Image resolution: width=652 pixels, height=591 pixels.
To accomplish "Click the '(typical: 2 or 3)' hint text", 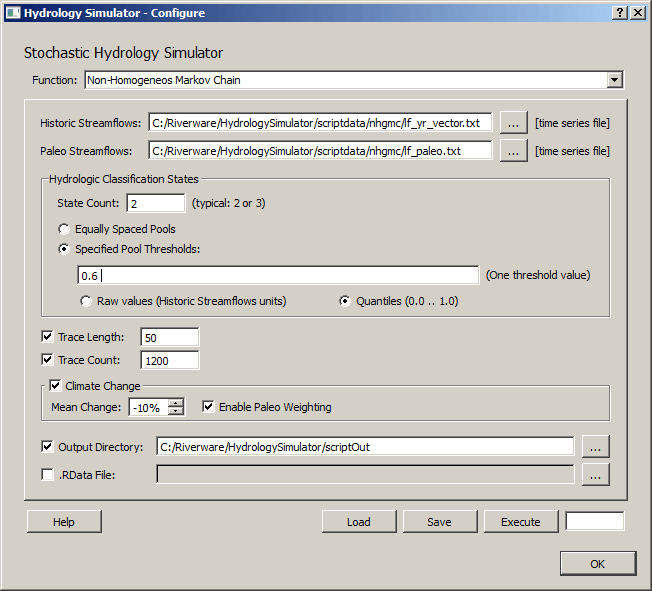I will [x=228, y=203].
